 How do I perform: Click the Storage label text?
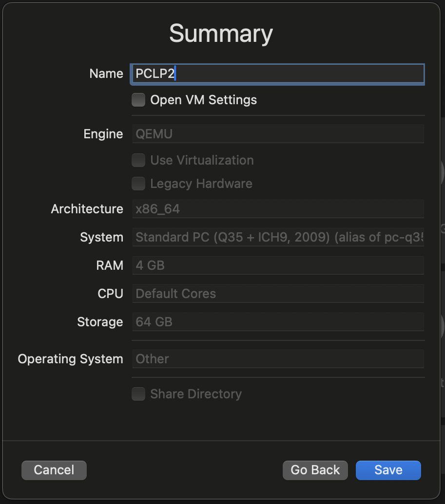[x=99, y=322]
